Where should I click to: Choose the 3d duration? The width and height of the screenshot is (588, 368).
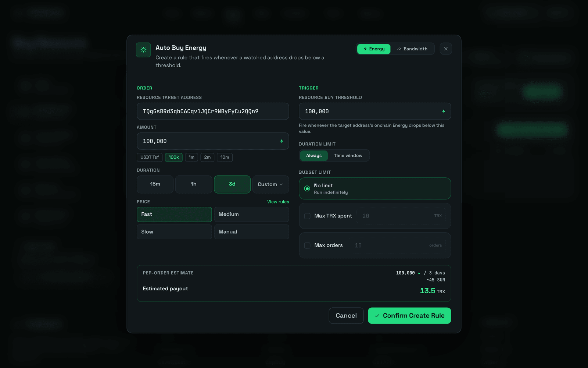pyautogui.click(x=232, y=184)
